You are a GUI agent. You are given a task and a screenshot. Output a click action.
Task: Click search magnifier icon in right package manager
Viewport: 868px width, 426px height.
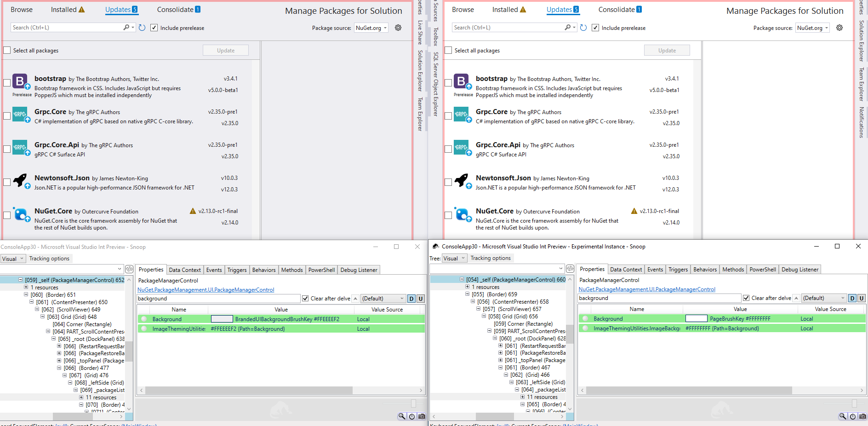tap(568, 28)
